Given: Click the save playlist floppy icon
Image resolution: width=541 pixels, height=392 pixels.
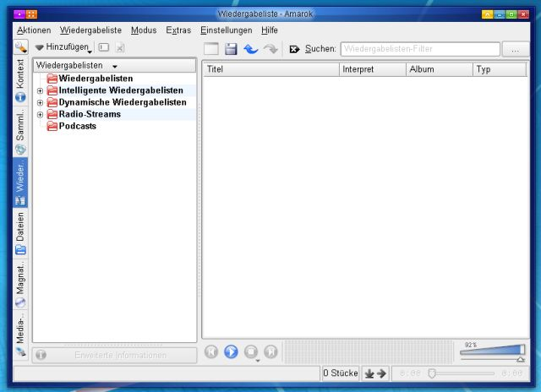Looking at the screenshot, I should 231,49.
